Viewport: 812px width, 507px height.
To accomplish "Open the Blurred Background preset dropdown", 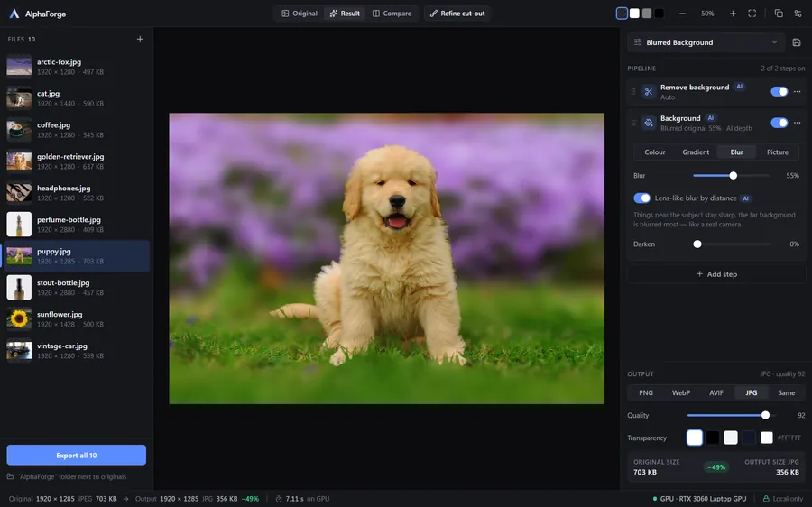I will pyautogui.click(x=706, y=42).
